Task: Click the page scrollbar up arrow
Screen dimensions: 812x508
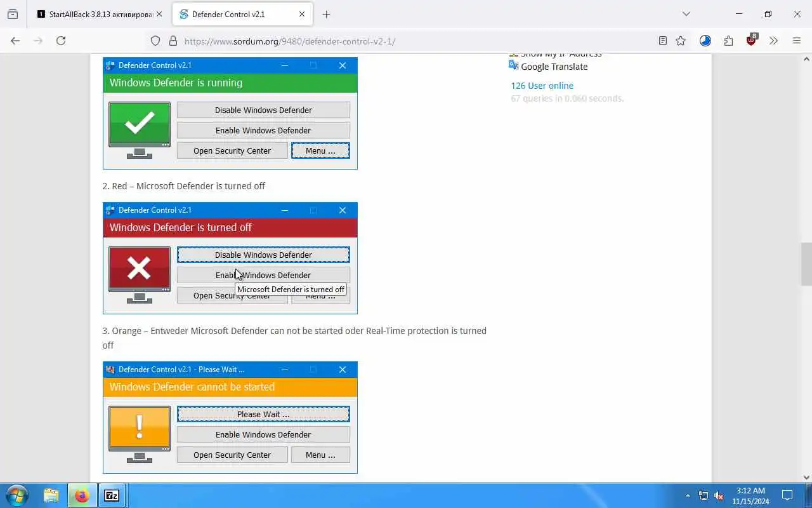Action: pos(806,59)
